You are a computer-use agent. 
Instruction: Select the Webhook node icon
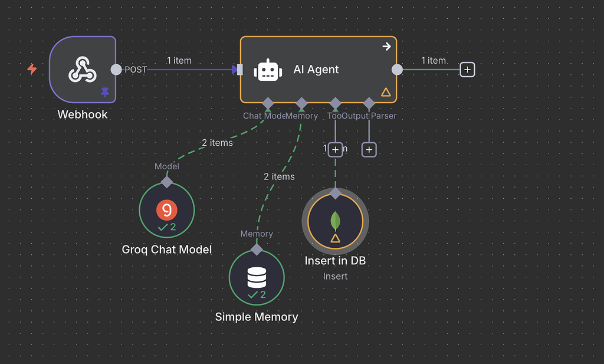click(83, 70)
